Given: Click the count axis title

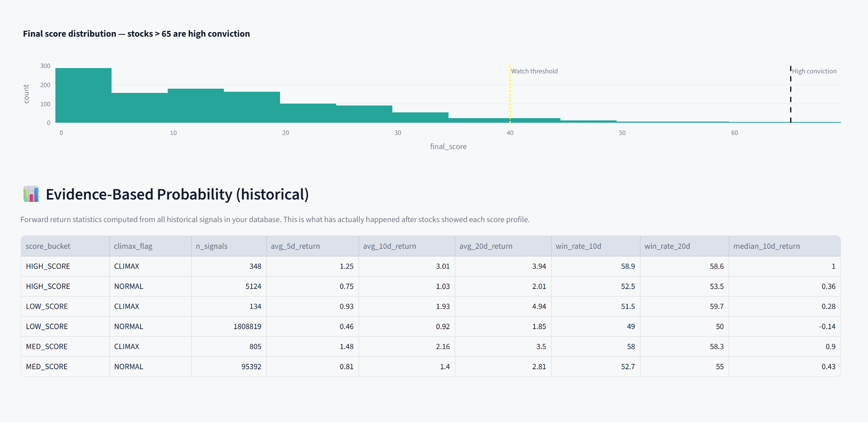Looking at the screenshot, I should (26, 94).
